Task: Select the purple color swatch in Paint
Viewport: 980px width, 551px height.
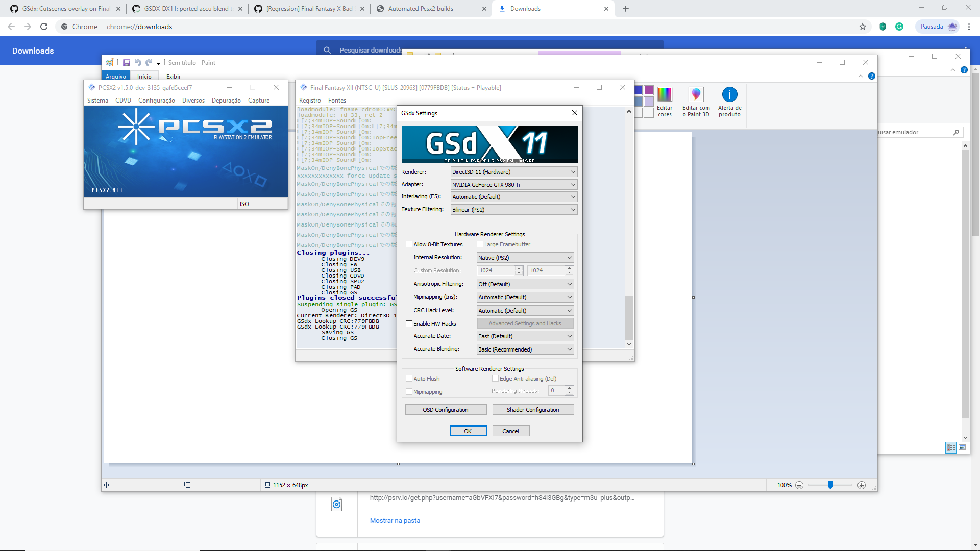Action: pos(648,90)
